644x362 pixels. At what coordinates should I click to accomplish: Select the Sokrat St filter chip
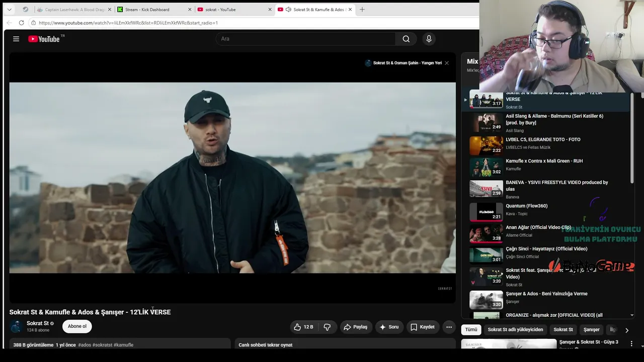pyautogui.click(x=563, y=330)
